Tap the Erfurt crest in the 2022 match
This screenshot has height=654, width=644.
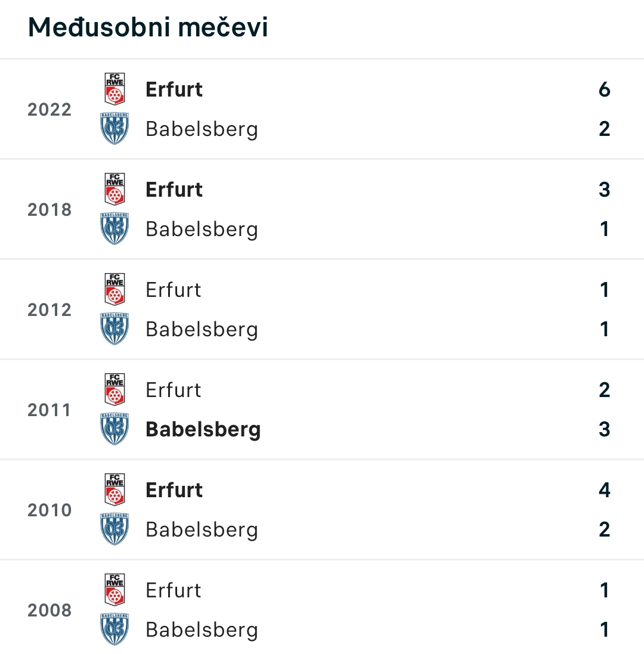[114, 89]
